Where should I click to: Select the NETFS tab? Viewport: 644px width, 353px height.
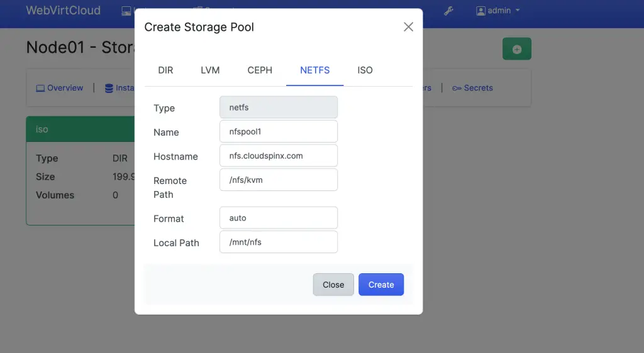[314, 70]
